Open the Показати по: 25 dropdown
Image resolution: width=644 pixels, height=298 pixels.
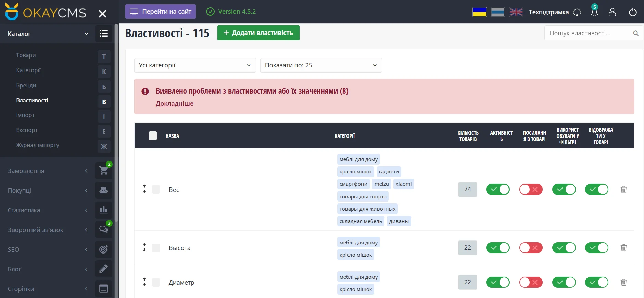coord(321,65)
